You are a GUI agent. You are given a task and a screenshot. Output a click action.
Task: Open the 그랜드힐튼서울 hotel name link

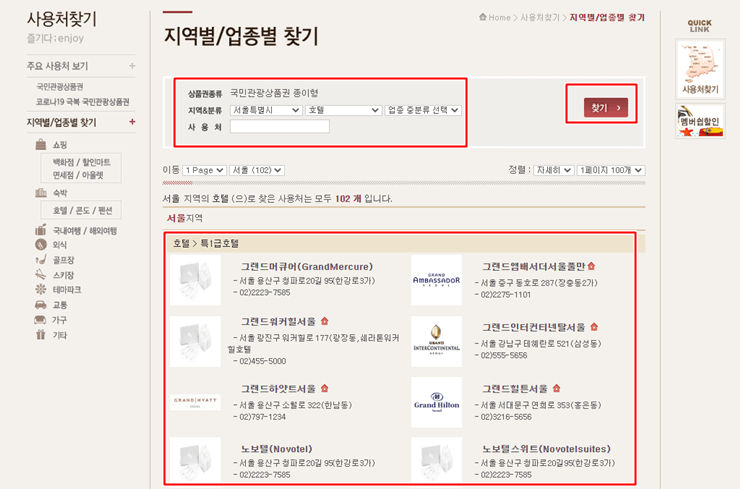[515, 388]
